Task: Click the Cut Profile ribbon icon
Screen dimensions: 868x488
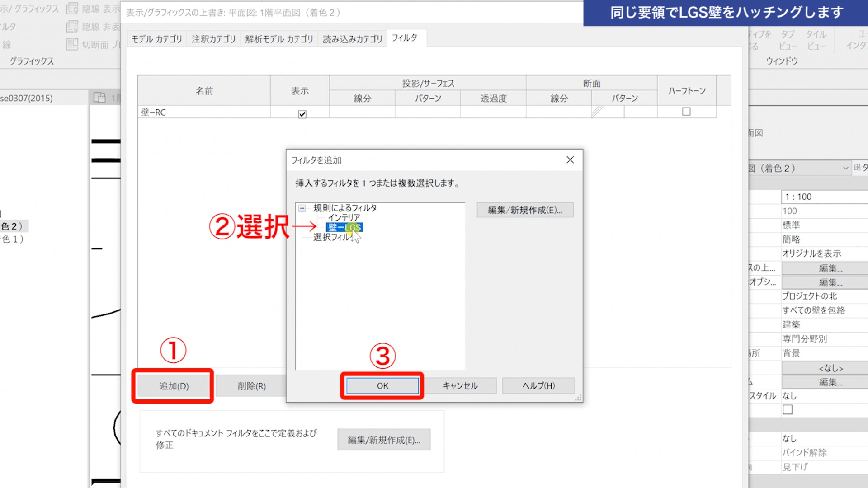Action: [x=72, y=44]
